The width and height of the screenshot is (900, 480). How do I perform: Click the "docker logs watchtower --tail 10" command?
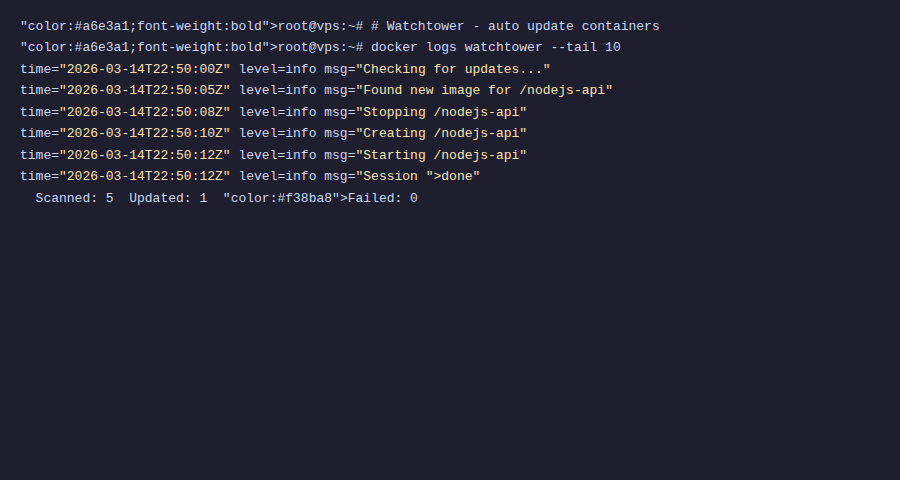tap(496, 47)
